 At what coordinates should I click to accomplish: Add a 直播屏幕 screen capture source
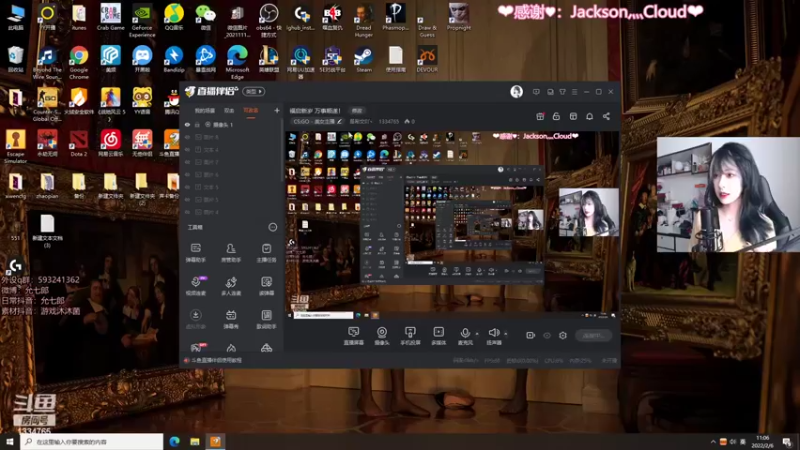click(353, 336)
